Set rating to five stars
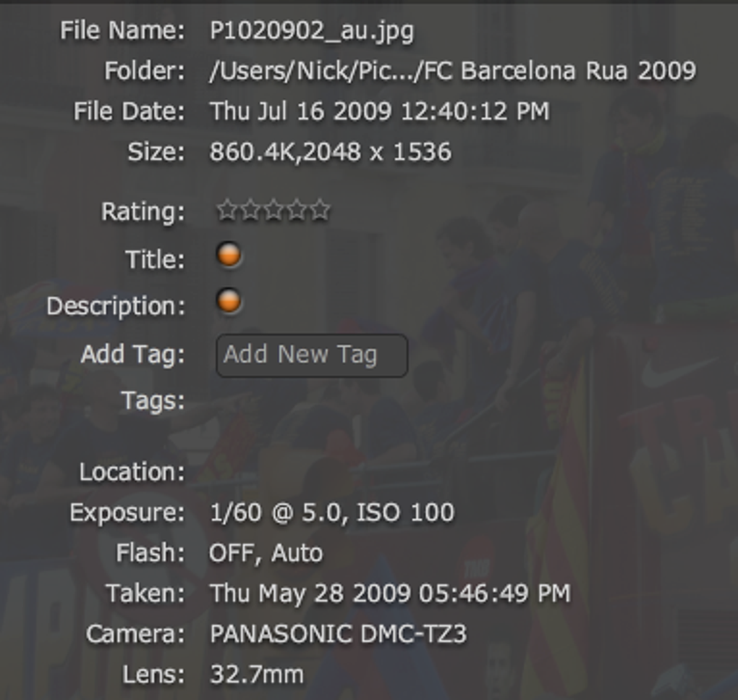This screenshot has height=700, width=738. (320, 209)
